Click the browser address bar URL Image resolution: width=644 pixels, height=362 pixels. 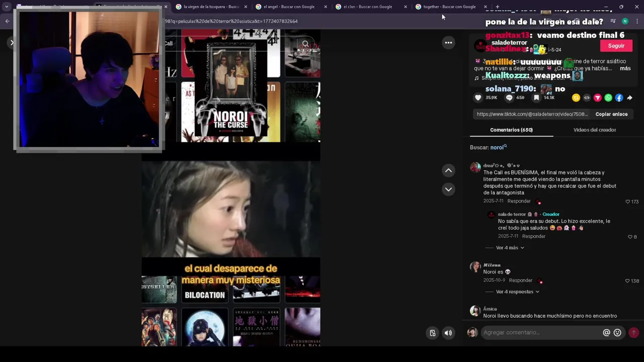[231, 21]
